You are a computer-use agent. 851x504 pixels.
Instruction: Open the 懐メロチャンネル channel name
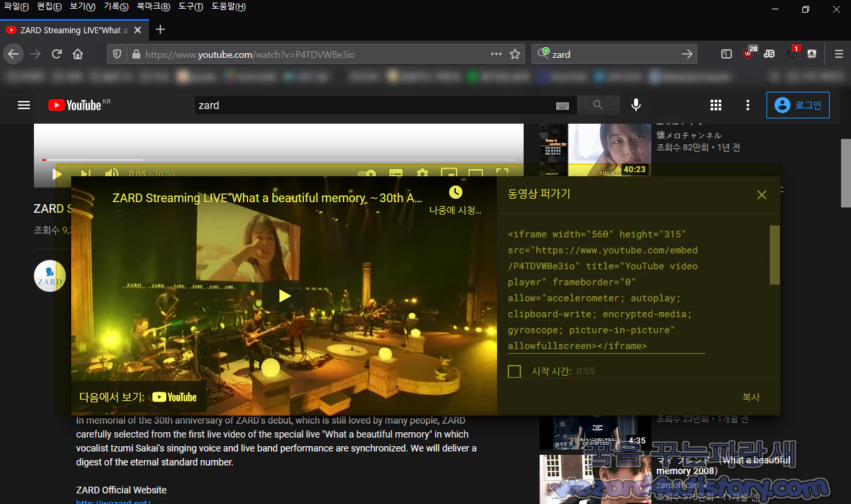coord(689,135)
